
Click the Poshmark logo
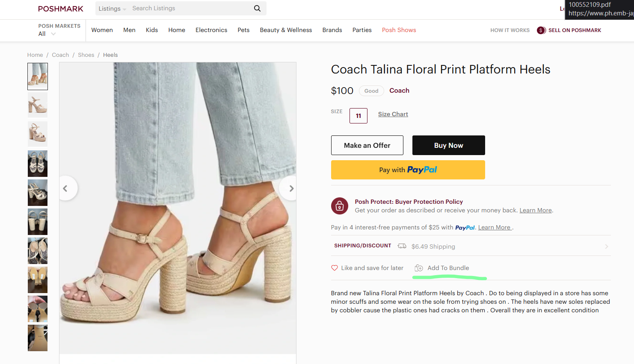pos(61,9)
